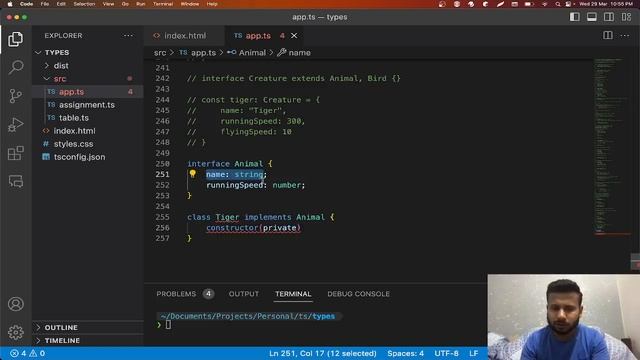Open the View menu

[108, 4]
